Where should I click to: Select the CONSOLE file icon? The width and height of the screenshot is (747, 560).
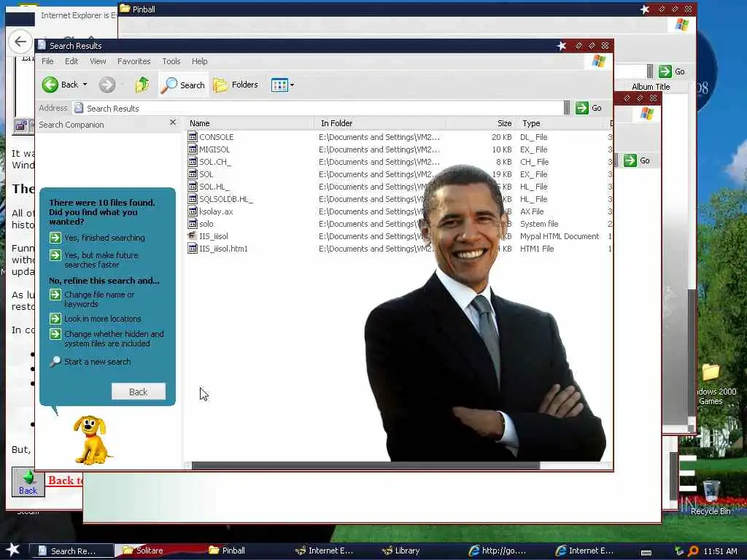pyautogui.click(x=193, y=136)
